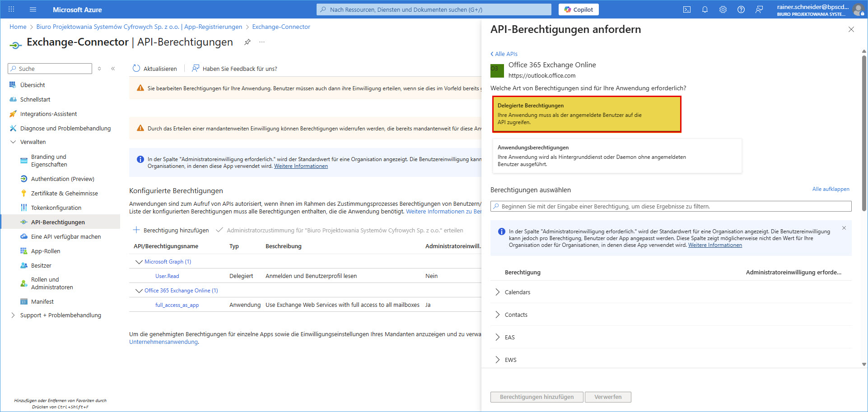
Task: Click the Haben Sie Feedback für uns icon
Action: (x=196, y=69)
